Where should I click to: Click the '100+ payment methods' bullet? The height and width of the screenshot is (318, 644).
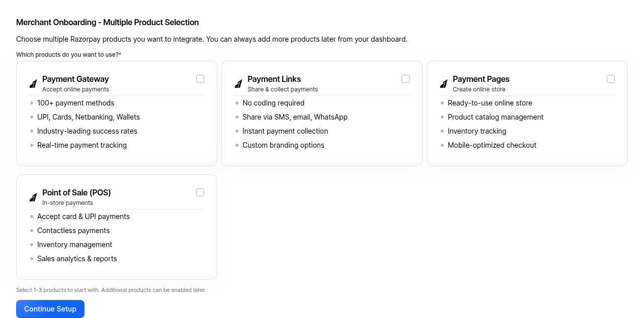click(75, 103)
